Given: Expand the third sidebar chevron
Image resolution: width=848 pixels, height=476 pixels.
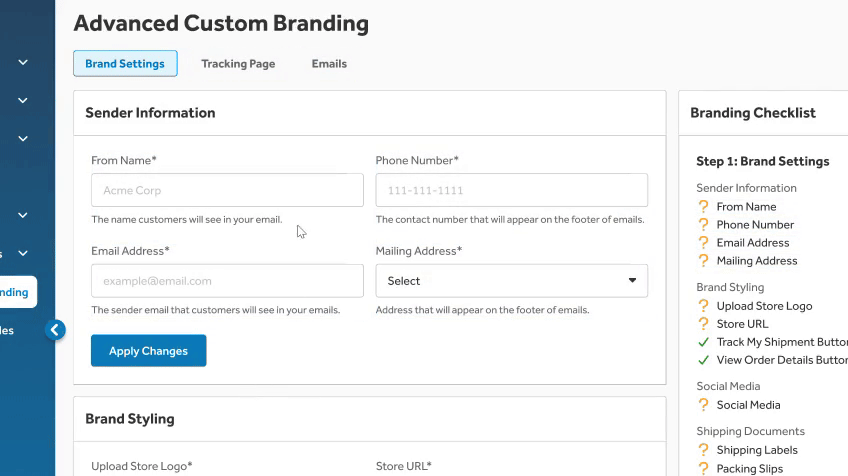Looking at the screenshot, I should (23, 138).
